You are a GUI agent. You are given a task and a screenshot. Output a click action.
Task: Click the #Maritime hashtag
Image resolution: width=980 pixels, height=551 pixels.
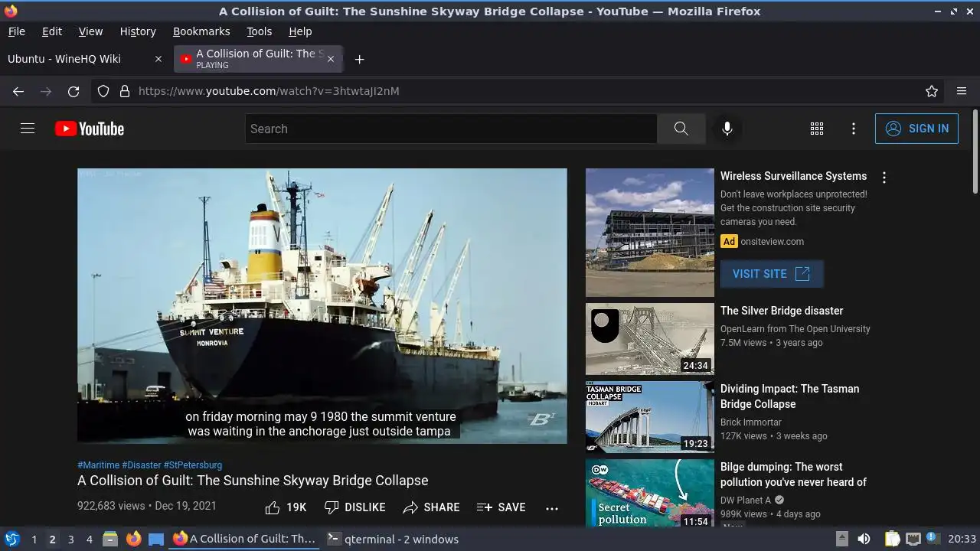tap(98, 465)
